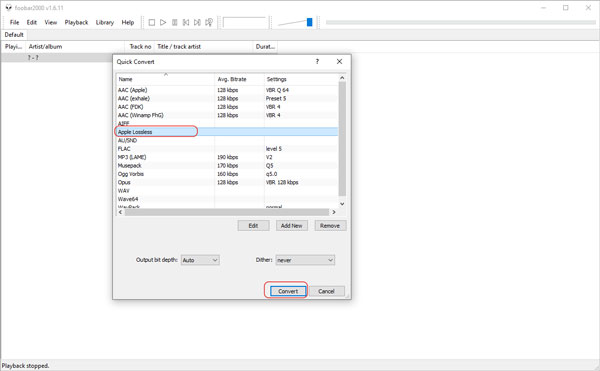Image resolution: width=600 pixels, height=371 pixels.
Task: Open the Help menu
Action: click(x=128, y=23)
